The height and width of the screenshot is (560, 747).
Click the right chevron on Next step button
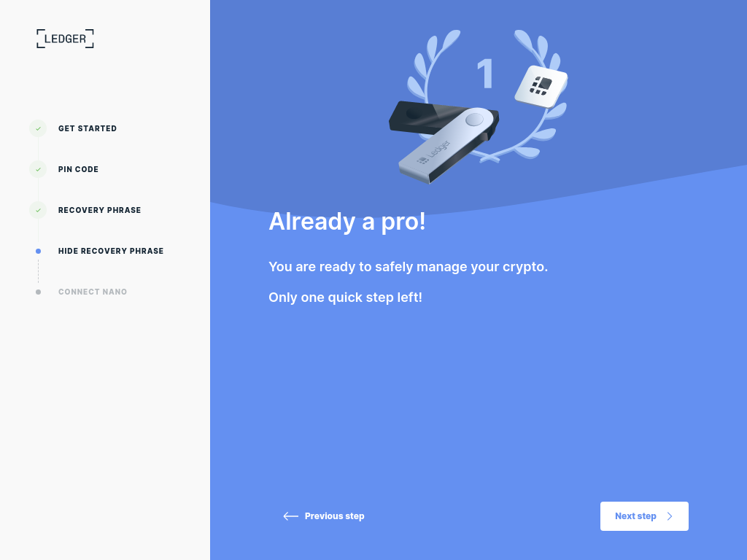670,516
